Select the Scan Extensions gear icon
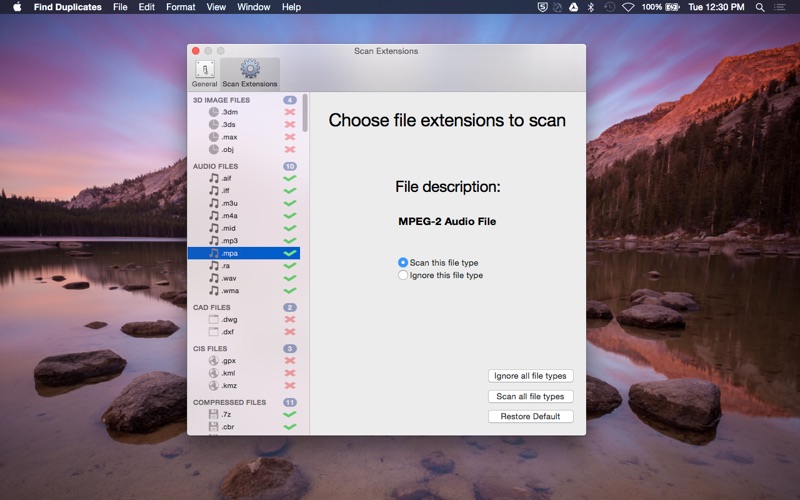This screenshot has height=500, width=800. [250, 70]
